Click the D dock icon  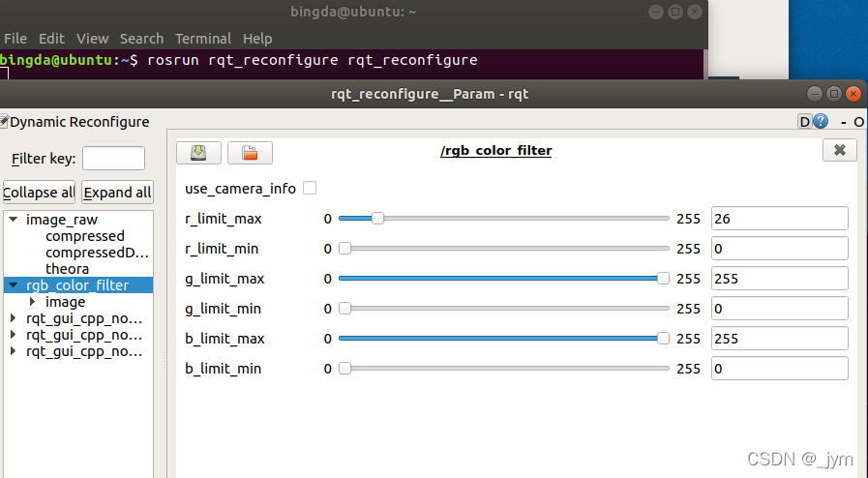pos(804,122)
